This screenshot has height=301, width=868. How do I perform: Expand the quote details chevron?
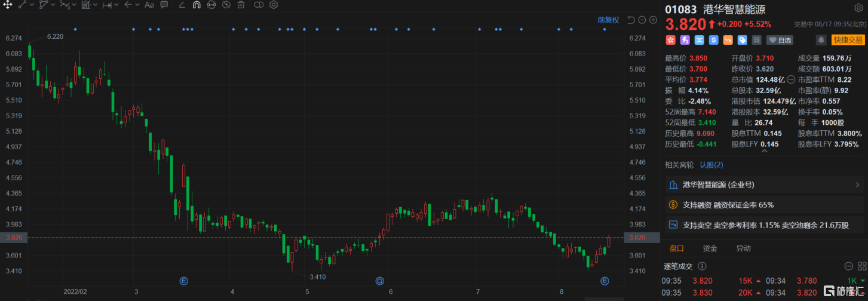pyautogui.click(x=763, y=151)
